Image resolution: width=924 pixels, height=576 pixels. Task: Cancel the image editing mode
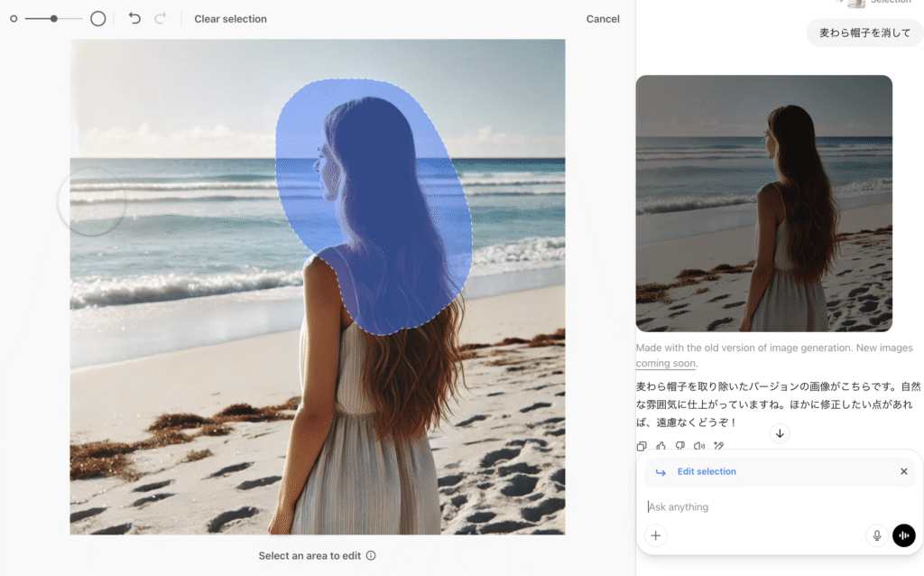coord(602,19)
